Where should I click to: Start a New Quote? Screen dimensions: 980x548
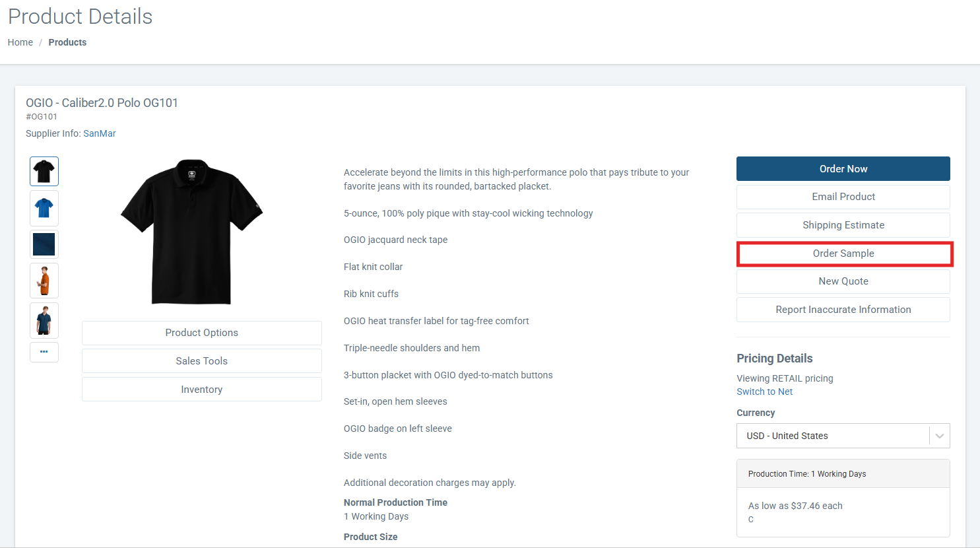coord(843,281)
